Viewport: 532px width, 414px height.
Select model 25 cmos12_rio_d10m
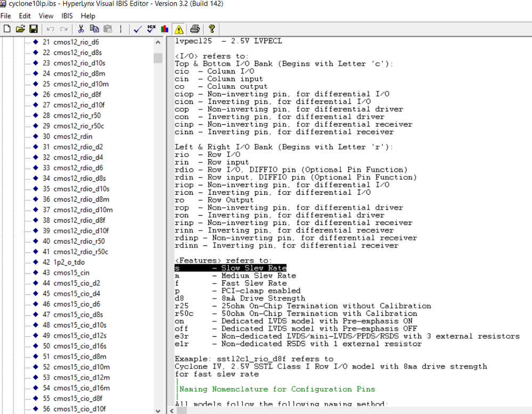tap(75, 84)
